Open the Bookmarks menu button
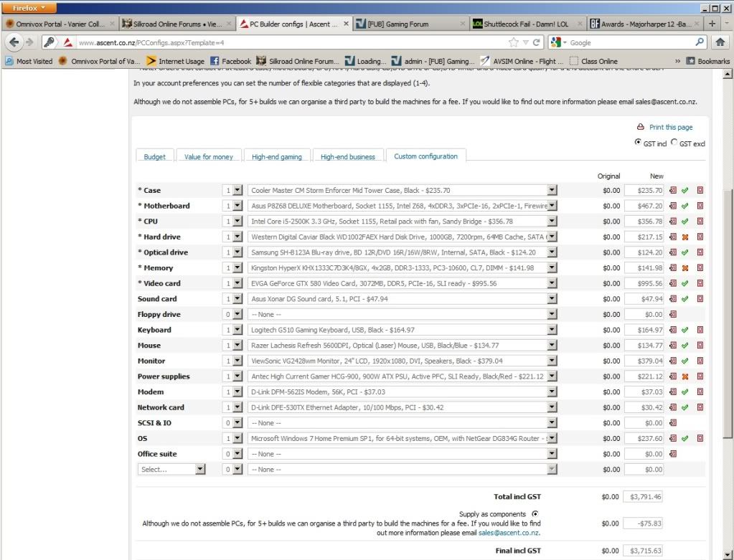734x560 pixels. click(707, 61)
